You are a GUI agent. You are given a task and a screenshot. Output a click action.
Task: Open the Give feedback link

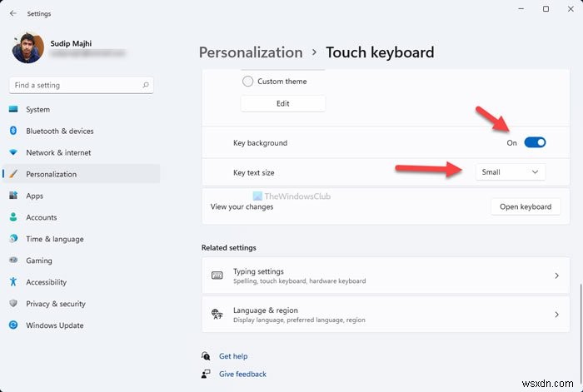242,375
